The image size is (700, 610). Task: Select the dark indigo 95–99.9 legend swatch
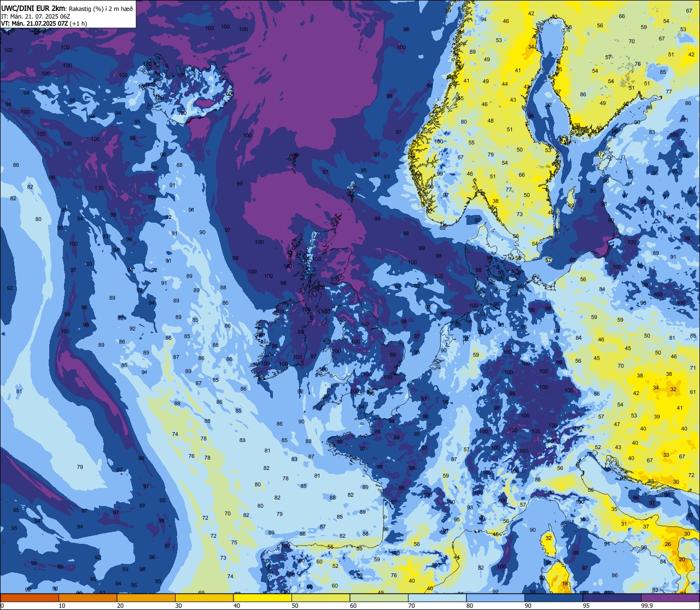(x=612, y=597)
